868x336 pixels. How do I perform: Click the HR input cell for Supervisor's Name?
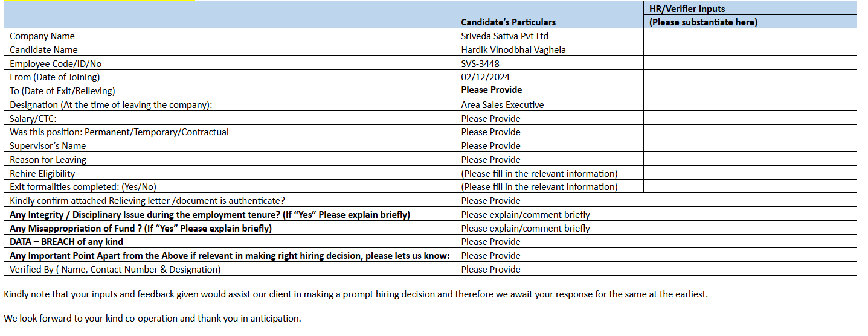pos(750,145)
